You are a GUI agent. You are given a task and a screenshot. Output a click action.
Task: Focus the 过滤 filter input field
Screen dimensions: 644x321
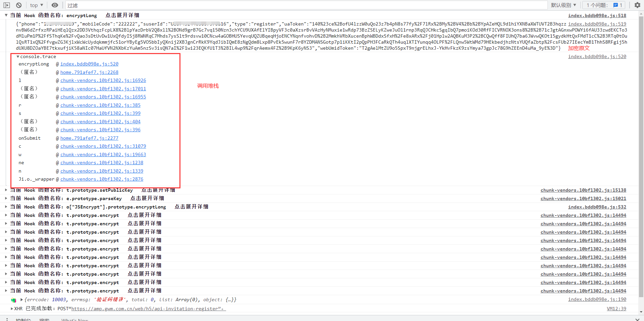point(306,5)
